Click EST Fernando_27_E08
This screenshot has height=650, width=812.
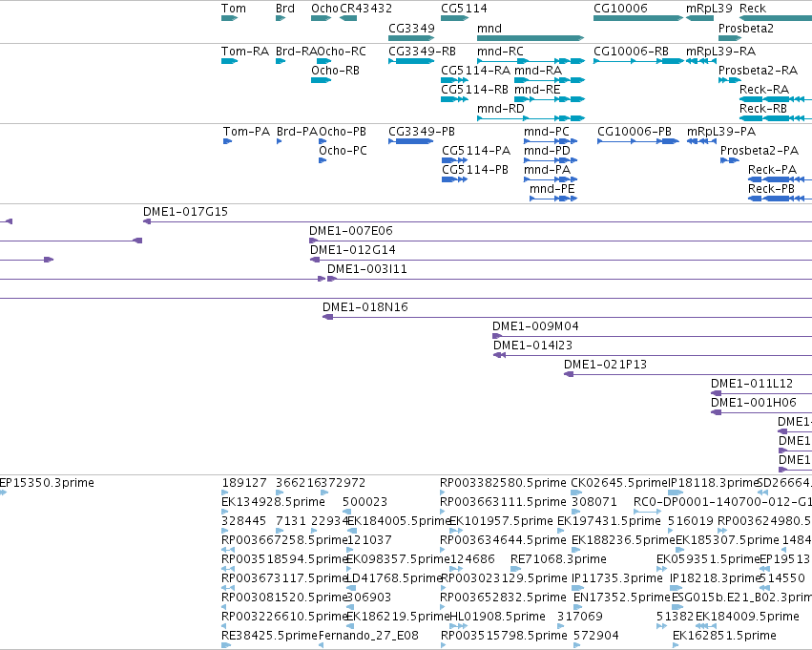[x=321, y=645]
